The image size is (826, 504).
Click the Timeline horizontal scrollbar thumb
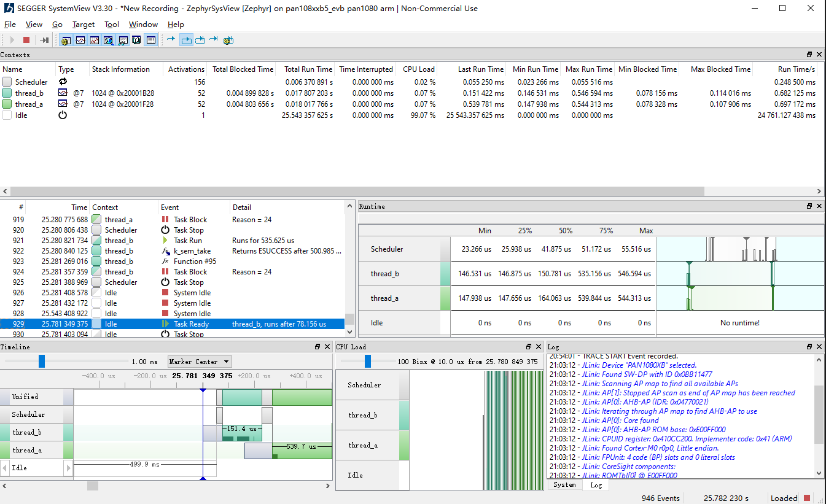pos(92,486)
